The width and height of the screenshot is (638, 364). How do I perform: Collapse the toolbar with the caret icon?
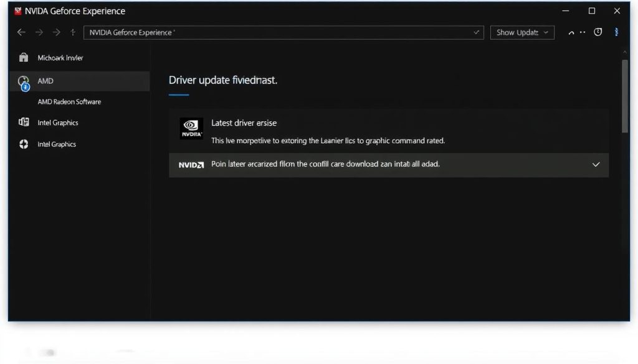(x=571, y=33)
